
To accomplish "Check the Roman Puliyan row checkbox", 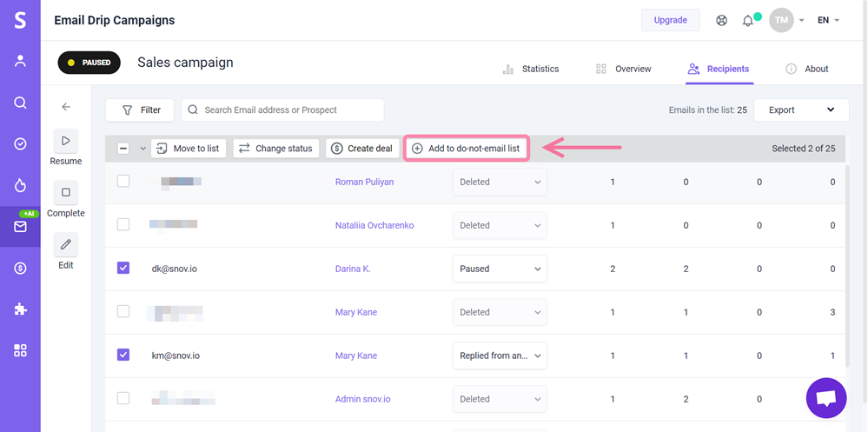I will click(123, 181).
